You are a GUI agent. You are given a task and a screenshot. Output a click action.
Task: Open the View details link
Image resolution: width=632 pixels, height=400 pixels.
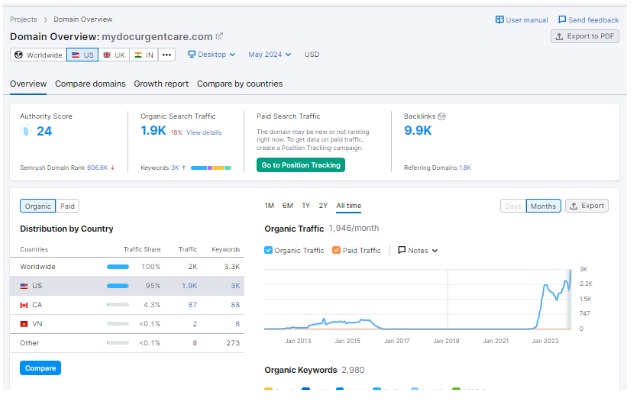point(204,133)
